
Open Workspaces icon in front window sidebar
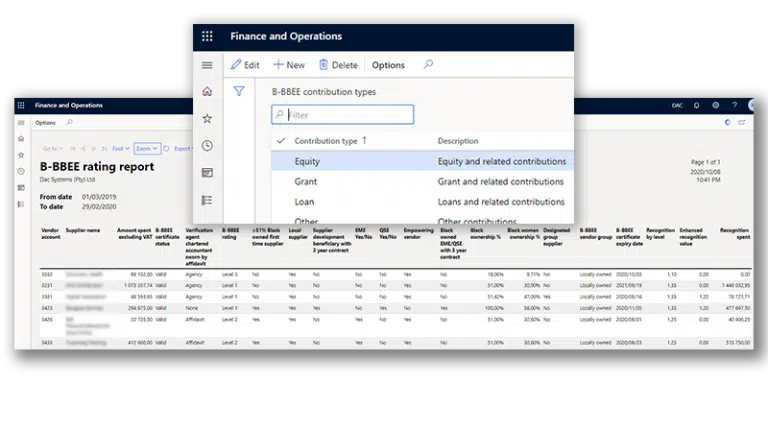[207, 173]
